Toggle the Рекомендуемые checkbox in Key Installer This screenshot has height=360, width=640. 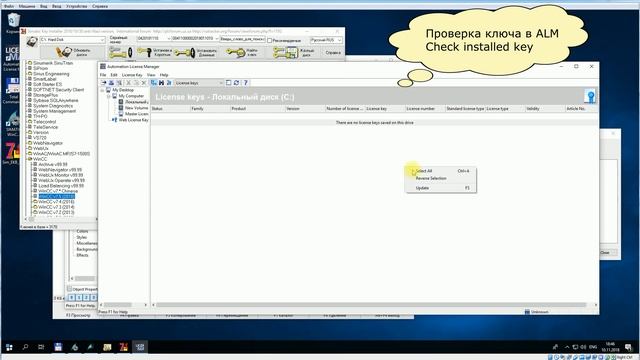269,40
